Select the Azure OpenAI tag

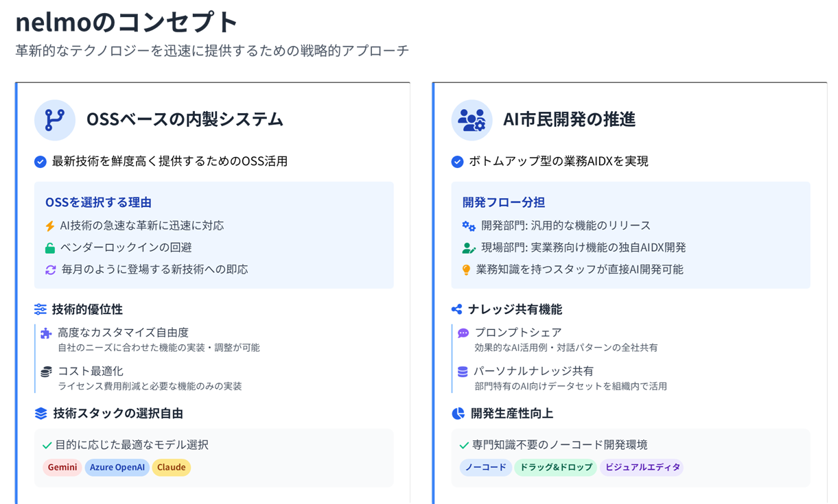pos(117,468)
